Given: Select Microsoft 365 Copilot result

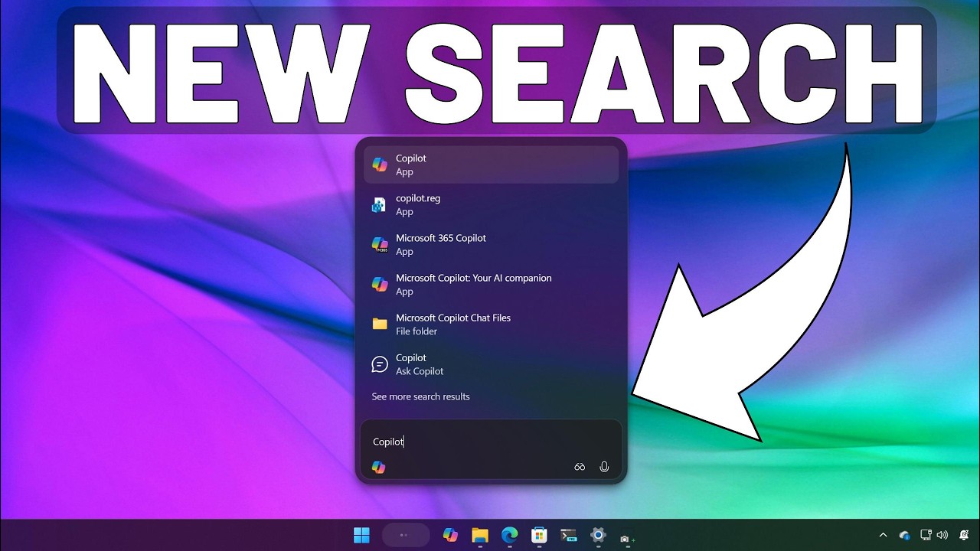Looking at the screenshot, I should (491, 244).
